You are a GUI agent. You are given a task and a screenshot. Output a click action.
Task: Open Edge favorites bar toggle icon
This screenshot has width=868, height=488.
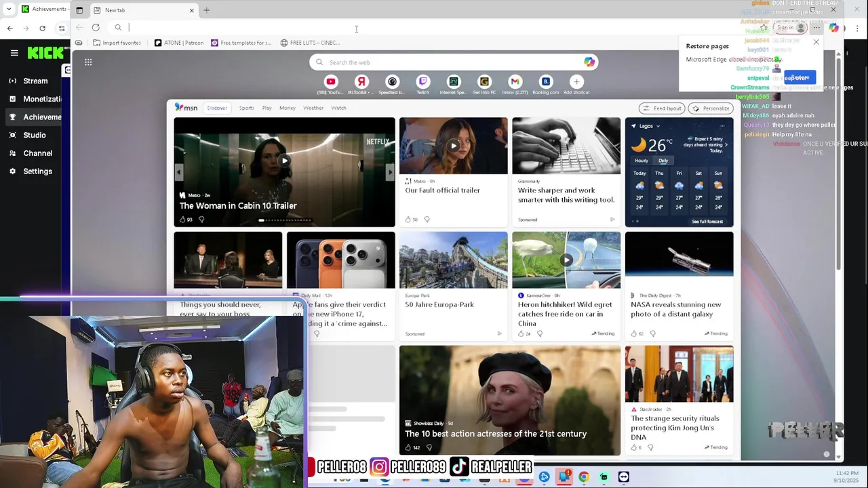point(79,43)
